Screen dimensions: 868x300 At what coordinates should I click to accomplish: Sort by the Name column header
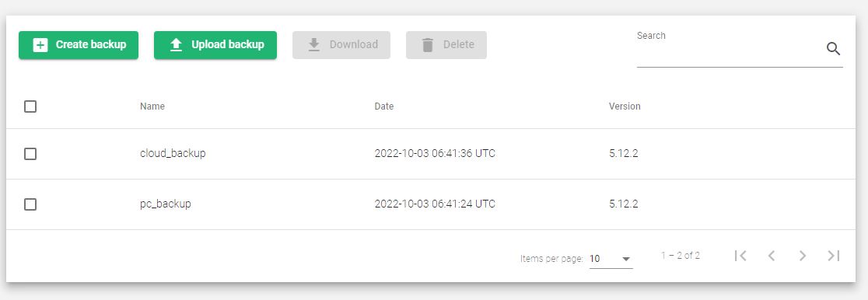pyautogui.click(x=152, y=106)
